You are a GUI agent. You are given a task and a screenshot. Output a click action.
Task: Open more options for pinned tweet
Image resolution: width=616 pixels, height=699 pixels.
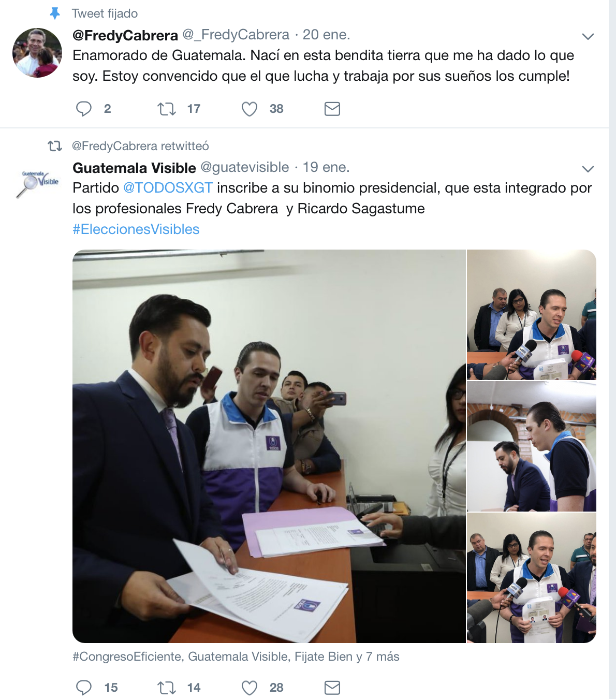pos(588,36)
